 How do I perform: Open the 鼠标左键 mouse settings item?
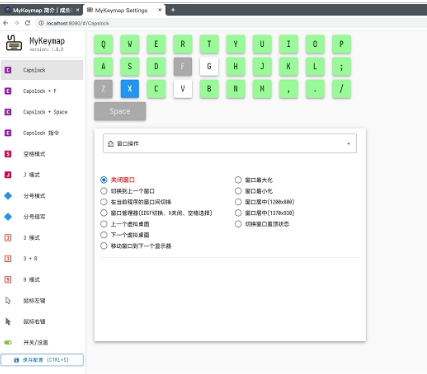42,301
